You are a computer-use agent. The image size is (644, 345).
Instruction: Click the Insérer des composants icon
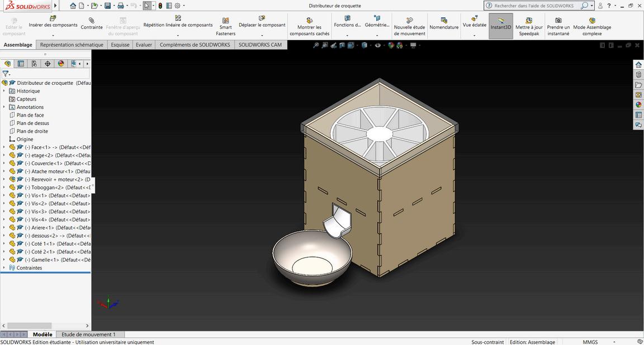53,18
